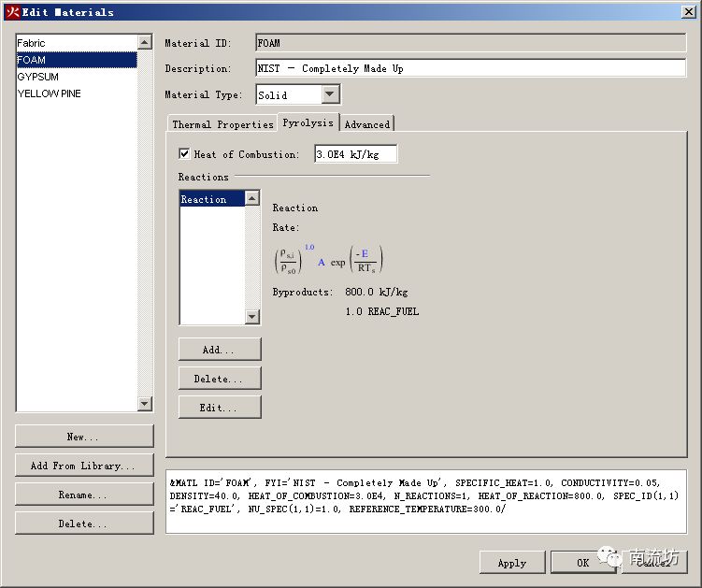Image resolution: width=702 pixels, height=588 pixels.
Task: Select Fabric in the materials list
Action: click(31, 43)
